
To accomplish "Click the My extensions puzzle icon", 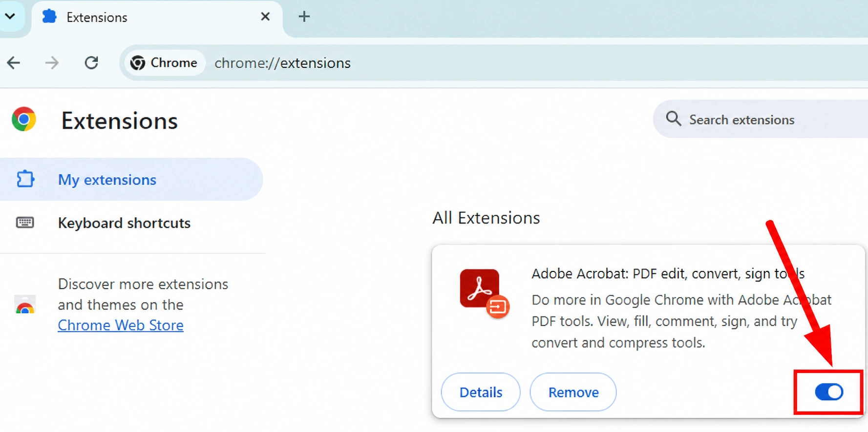I will coord(25,179).
